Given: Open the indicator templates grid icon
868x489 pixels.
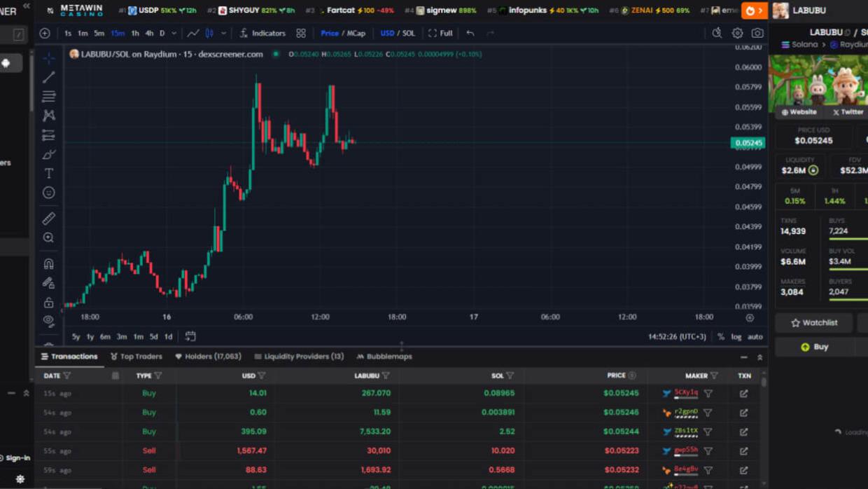Looking at the screenshot, I should (x=301, y=33).
